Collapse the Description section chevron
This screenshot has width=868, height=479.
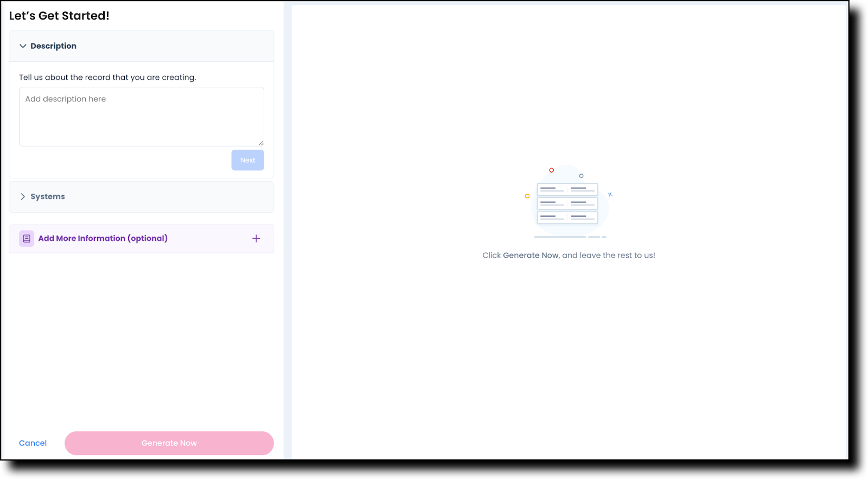23,46
